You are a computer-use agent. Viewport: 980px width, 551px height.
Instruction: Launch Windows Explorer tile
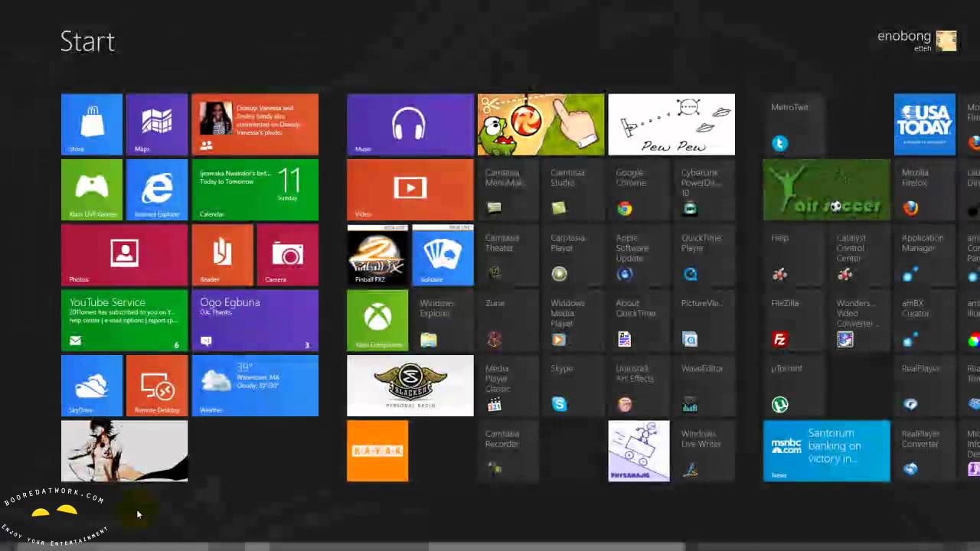(443, 321)
